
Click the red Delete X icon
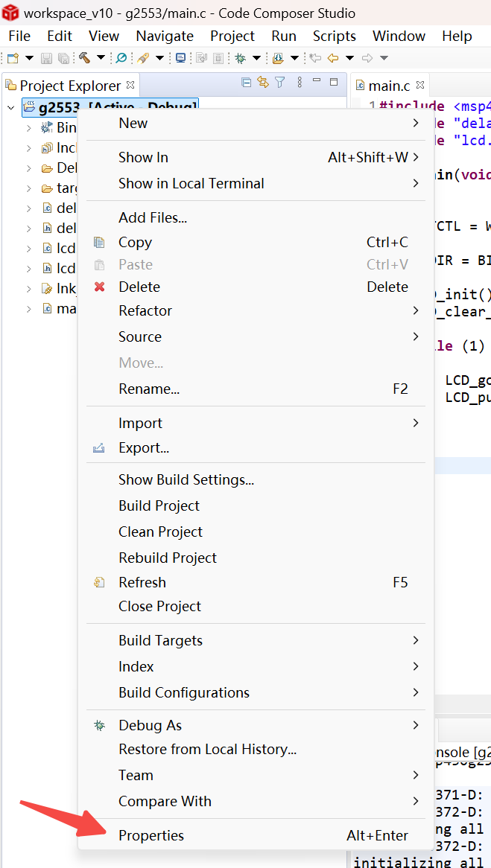[99, 287]
